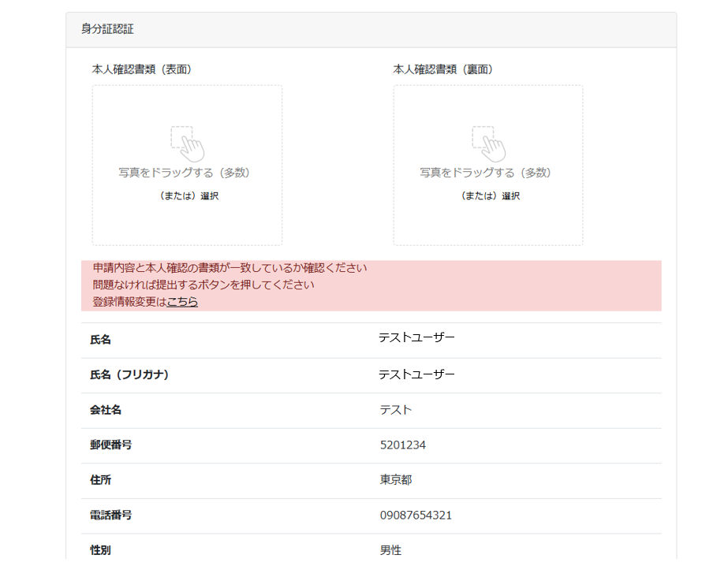Click the first line of the pink notice
Viewport: 728px width, 581px height.
click(230, 268)
